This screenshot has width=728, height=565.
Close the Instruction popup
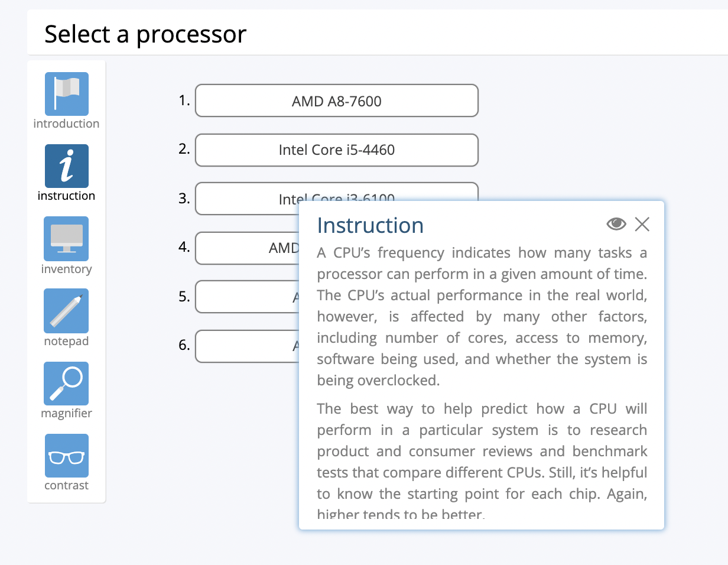point(642,224)
